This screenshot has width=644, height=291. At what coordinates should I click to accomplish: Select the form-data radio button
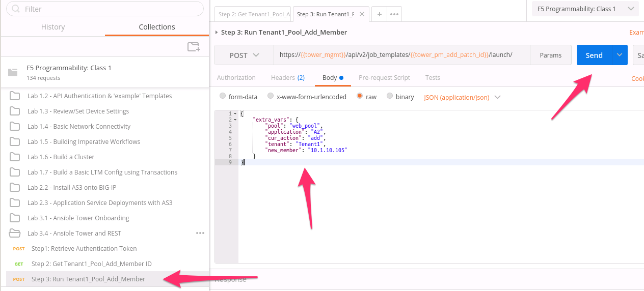point(223,96)
